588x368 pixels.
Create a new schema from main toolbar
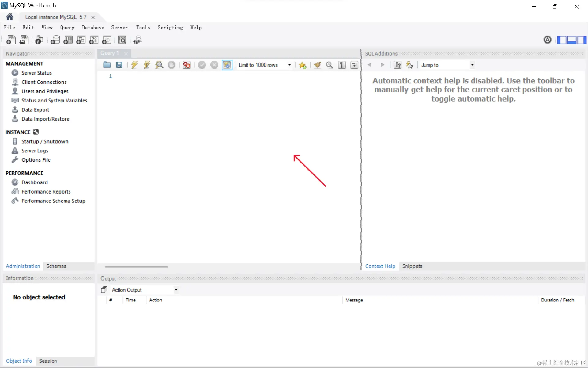click(x=55, y=40)
